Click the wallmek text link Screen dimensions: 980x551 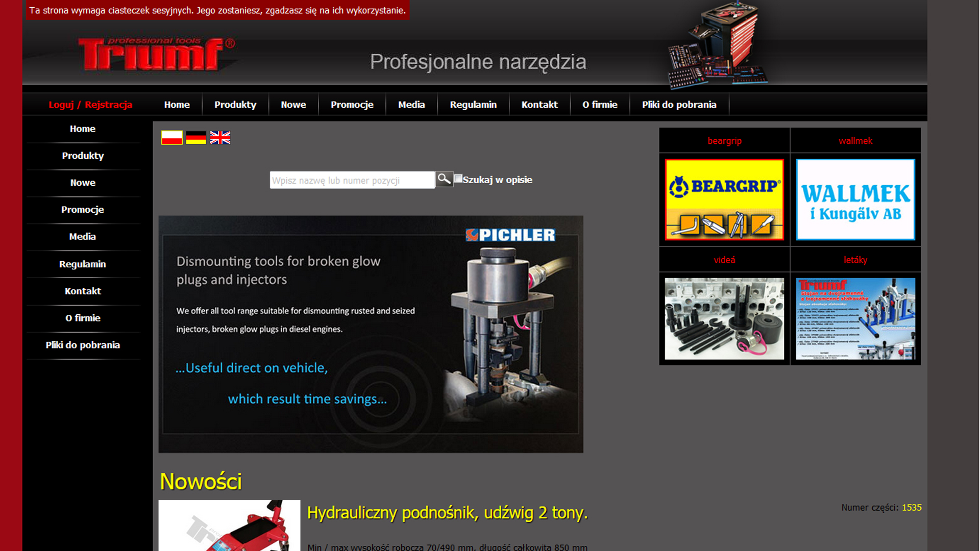click(x=855, y=141)
